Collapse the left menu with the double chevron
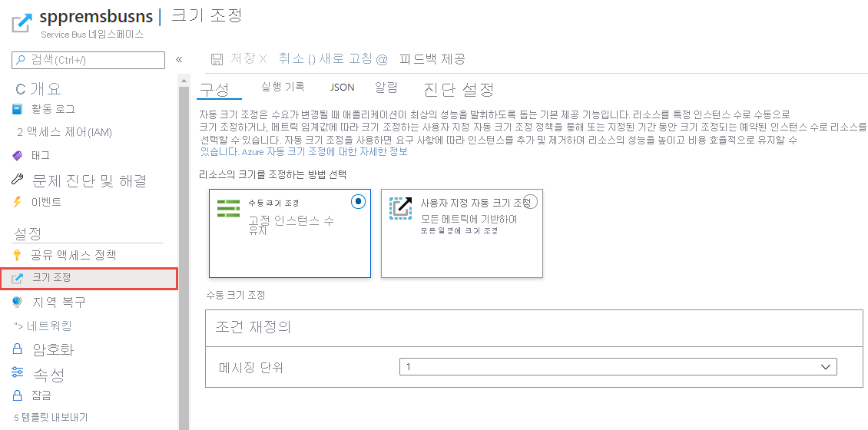 point(179,59)
